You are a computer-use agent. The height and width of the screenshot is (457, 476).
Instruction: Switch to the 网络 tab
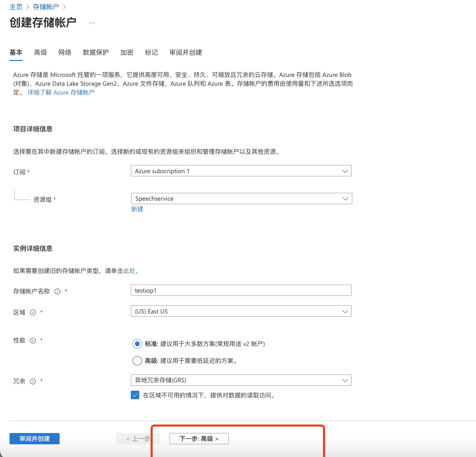coord(65,53)
